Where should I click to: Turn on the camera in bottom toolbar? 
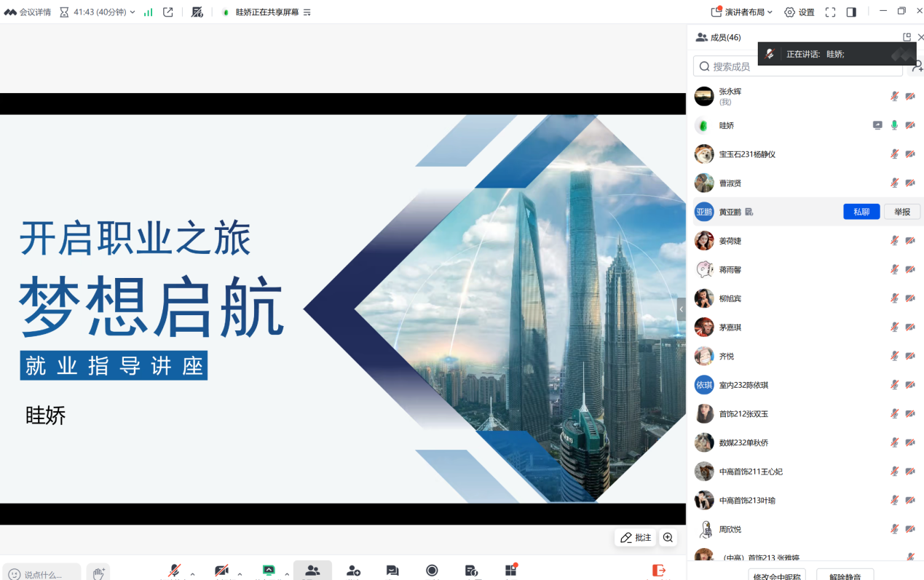point(221,571)
